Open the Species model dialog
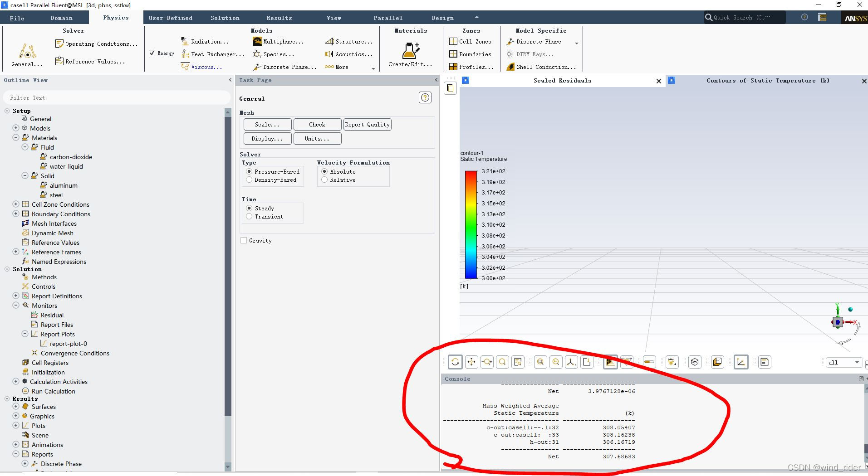Screen dimensions: 868x476 (x=273, y=54)
